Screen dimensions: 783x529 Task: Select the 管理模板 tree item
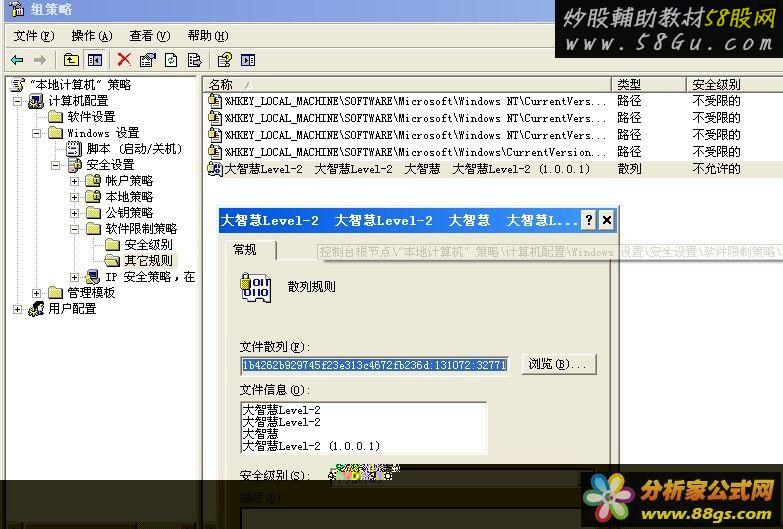click(91, 293)
